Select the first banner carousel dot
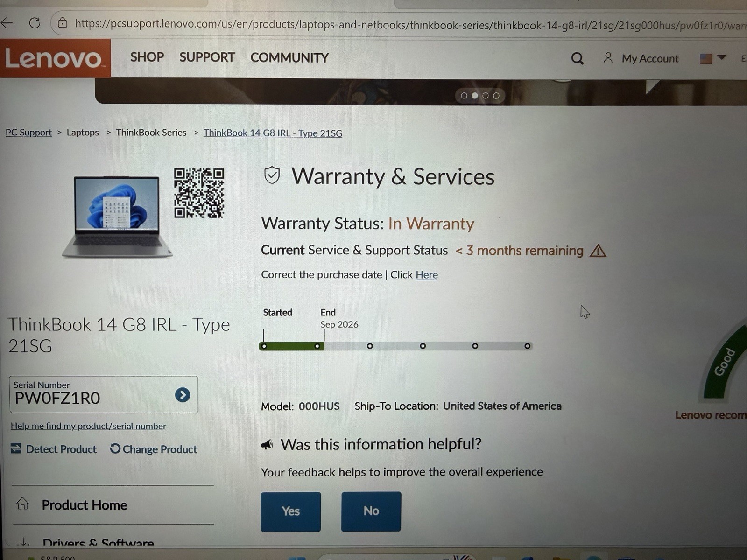The width and height of the screenshot is (747, 560). click(464, 96)
